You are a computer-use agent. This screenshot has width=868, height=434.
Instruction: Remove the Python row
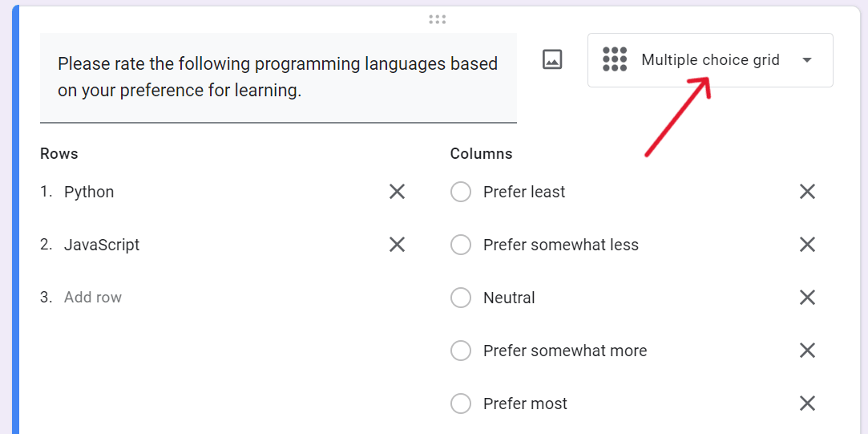pyautogui.click(x=397, y=192)
